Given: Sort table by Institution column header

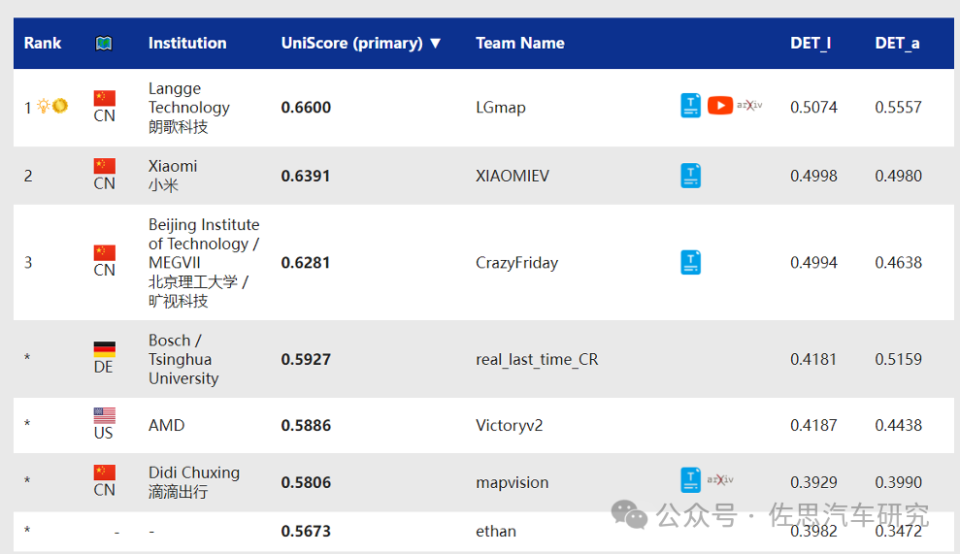Looking at the screenshot, I should click(x=187, y=43).
